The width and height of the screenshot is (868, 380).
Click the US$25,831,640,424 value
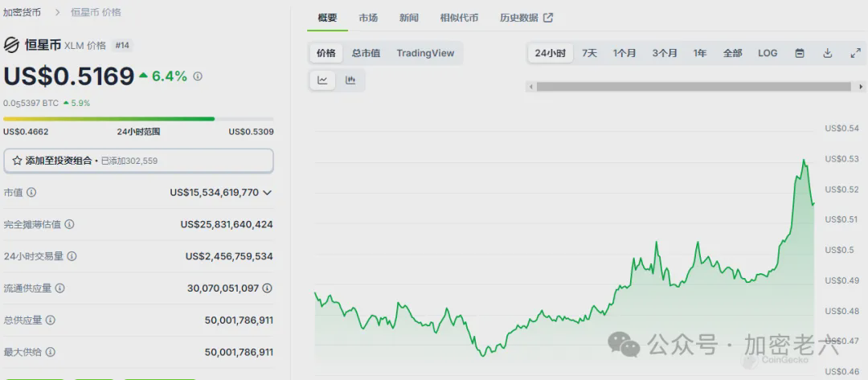(227, 225)
